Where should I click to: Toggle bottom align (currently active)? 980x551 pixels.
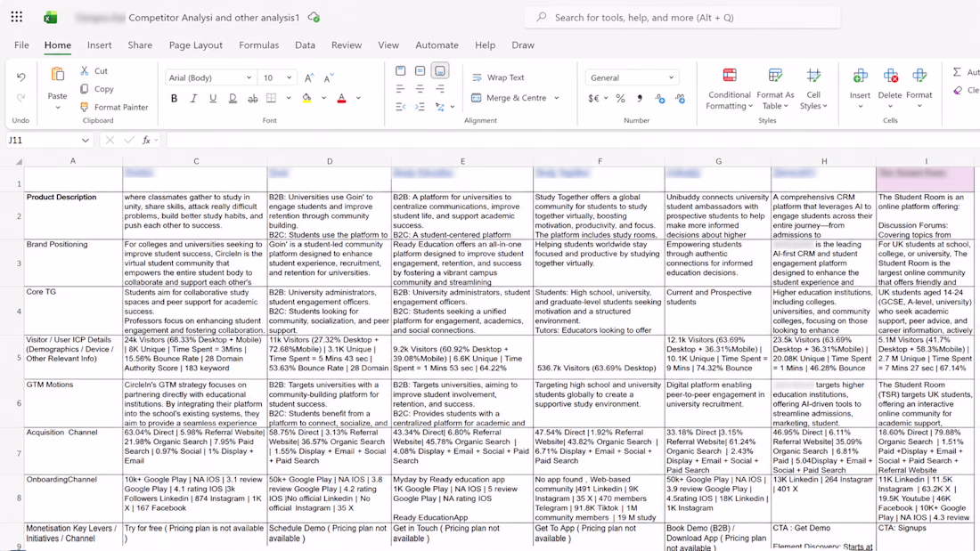click(440, 70)
